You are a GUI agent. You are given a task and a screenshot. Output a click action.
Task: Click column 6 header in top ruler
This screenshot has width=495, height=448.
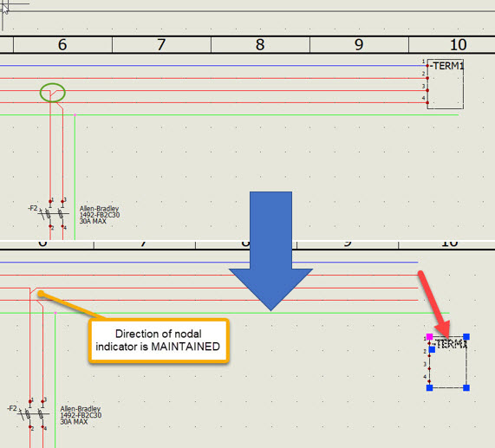coord(62,45)
